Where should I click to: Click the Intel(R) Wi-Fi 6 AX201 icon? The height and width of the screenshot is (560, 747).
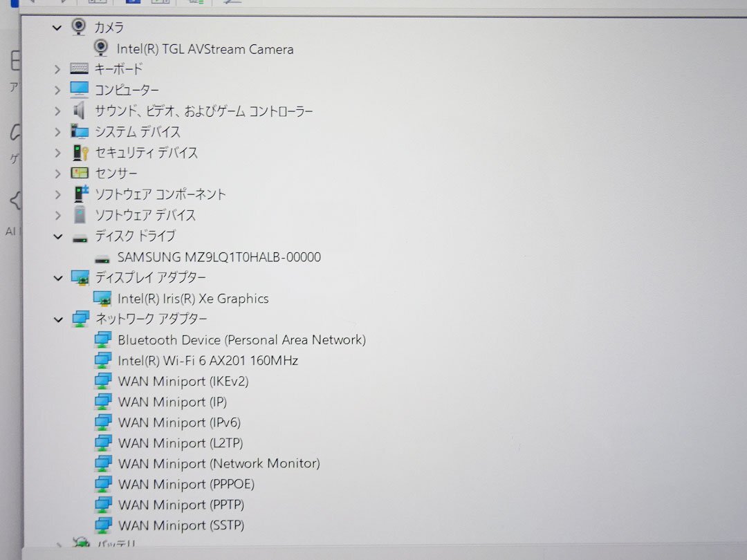tap(103, 360)
